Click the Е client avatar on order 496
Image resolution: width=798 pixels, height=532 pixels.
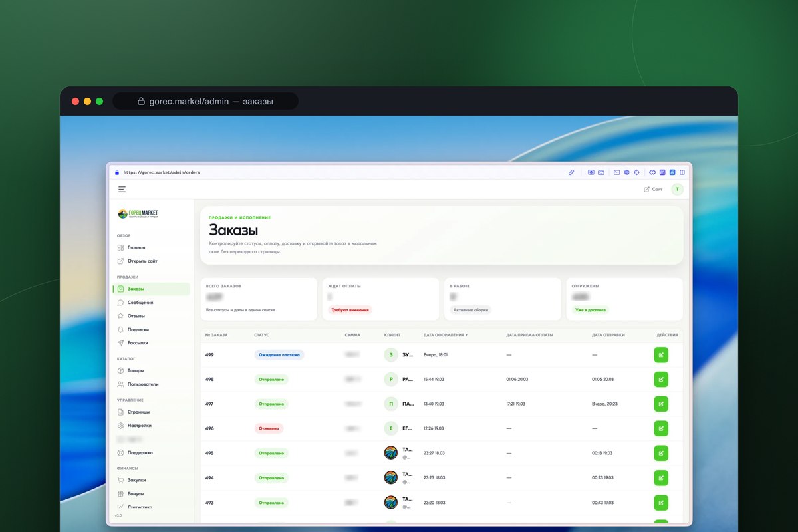point(391,429)
